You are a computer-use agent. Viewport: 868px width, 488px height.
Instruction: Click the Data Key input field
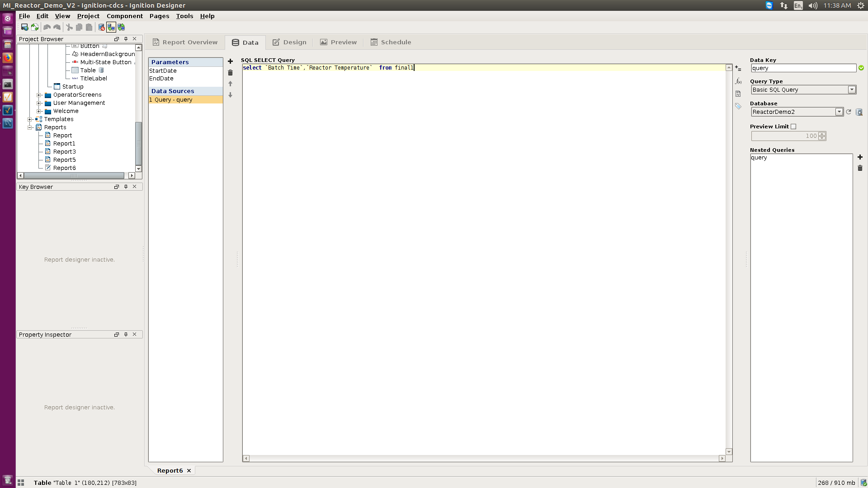(x=803, y=68)
